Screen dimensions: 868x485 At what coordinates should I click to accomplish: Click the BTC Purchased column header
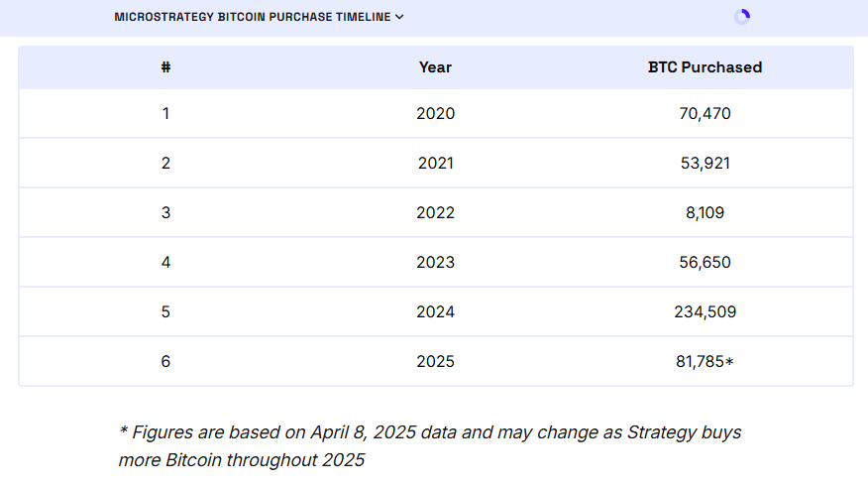pos(705,67)
